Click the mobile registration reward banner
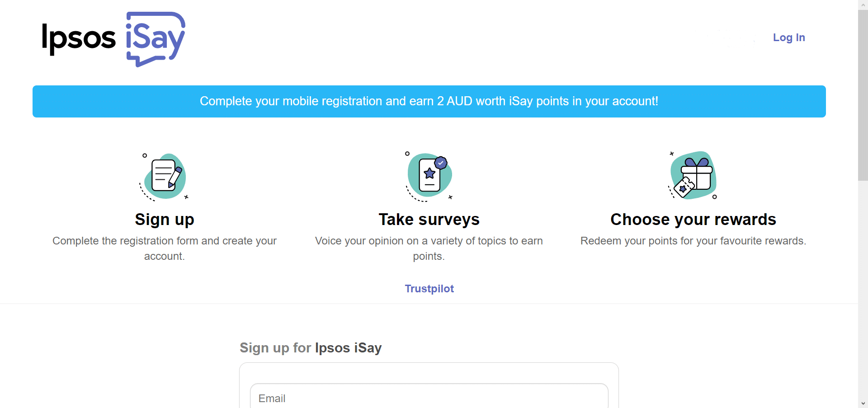 (429, 101)
